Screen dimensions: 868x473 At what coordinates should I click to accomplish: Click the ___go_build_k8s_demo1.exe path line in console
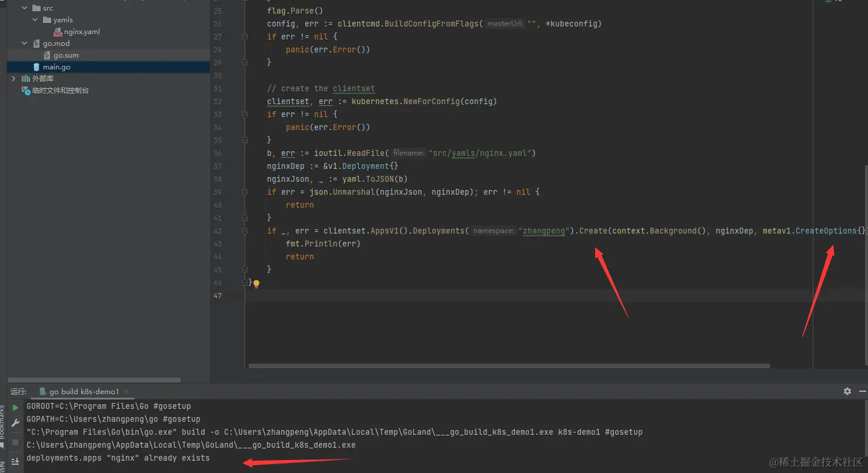191,445
